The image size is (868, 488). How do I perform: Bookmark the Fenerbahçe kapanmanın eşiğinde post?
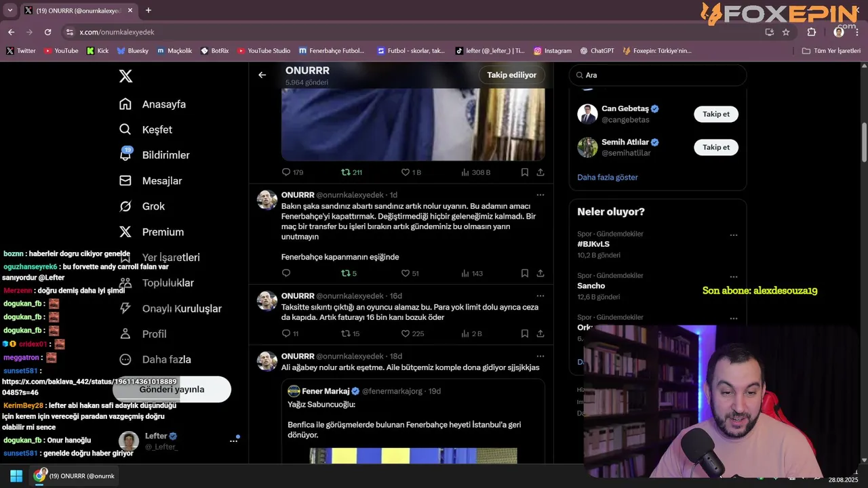pyautogui.click(x=525, y=273)
